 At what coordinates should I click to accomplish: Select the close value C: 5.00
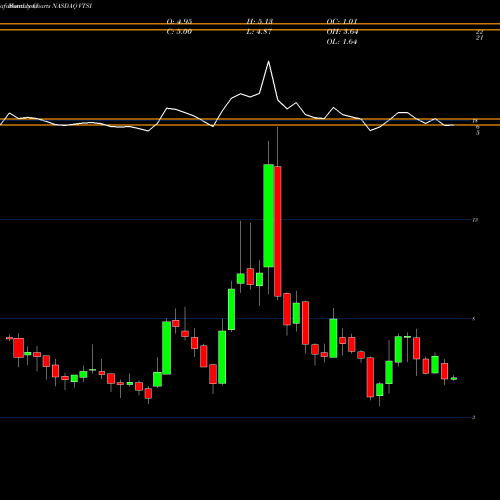[179, 32]
